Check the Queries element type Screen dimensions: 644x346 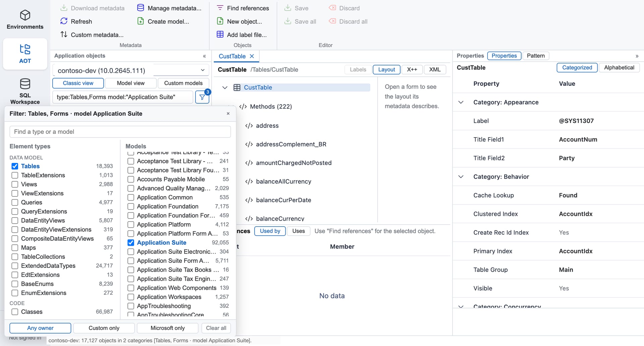click(15, 203)
